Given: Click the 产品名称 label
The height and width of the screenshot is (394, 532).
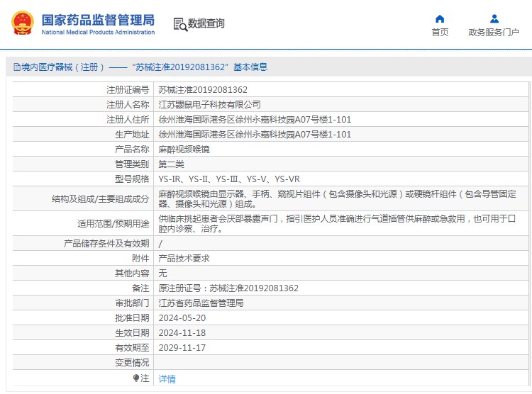Looking at the screenshot, I should [132, 150].
